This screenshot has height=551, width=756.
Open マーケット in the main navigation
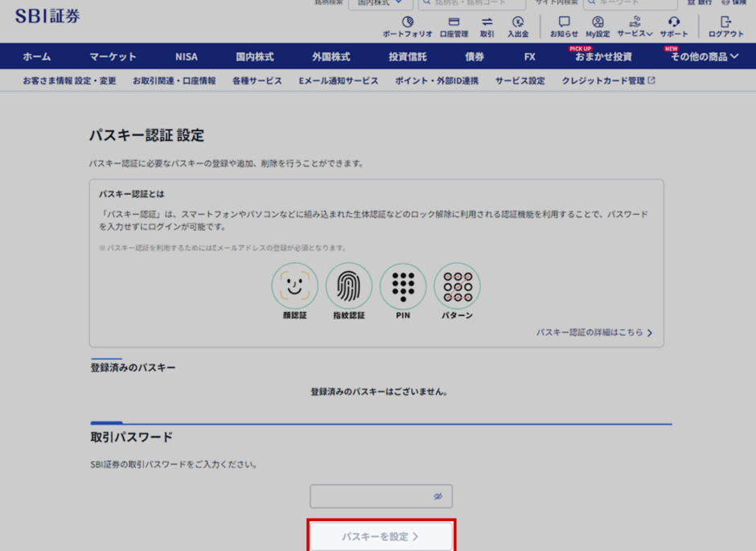click(113, 56)
